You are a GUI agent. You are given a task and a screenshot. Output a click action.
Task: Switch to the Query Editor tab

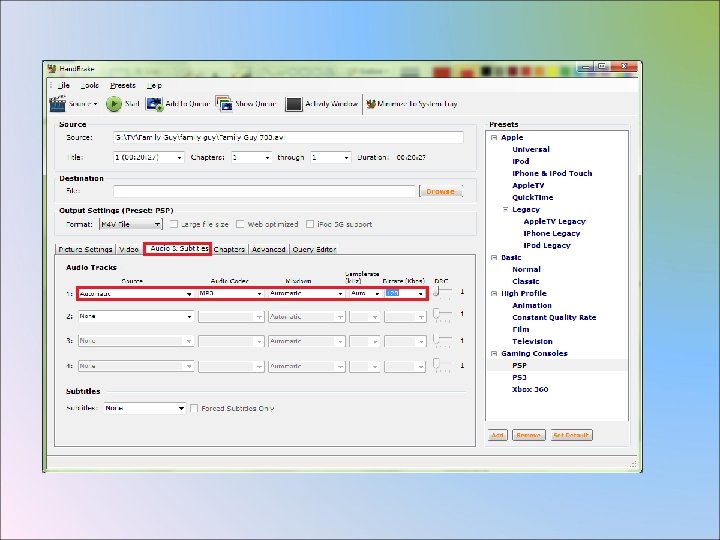click(314, 249)
